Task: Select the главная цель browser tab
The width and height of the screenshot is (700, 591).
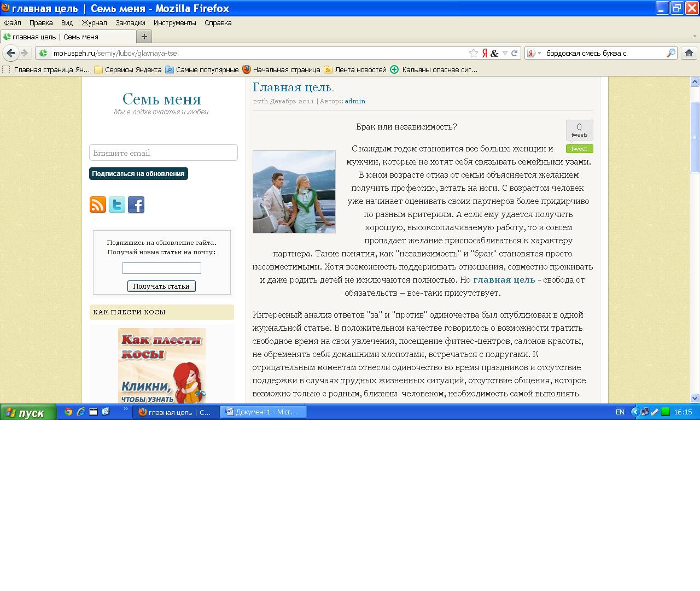Action: tap(68, 37)
